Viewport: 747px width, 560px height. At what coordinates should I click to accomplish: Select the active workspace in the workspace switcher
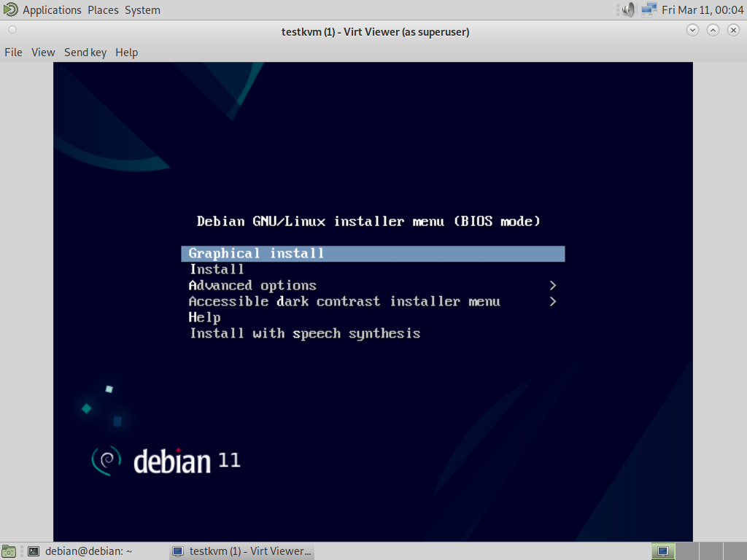pyautogui.click(x=662, y=551)
